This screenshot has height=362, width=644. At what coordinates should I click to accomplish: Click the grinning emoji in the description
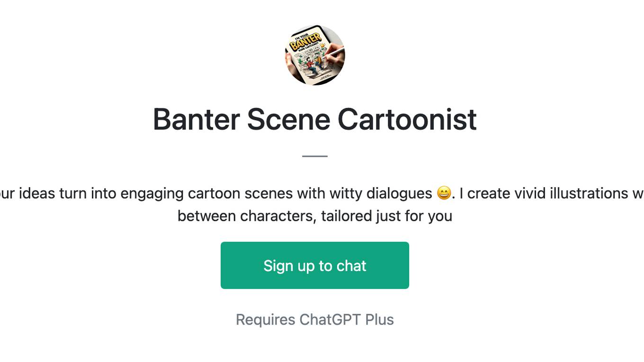(x=444, y=193)
